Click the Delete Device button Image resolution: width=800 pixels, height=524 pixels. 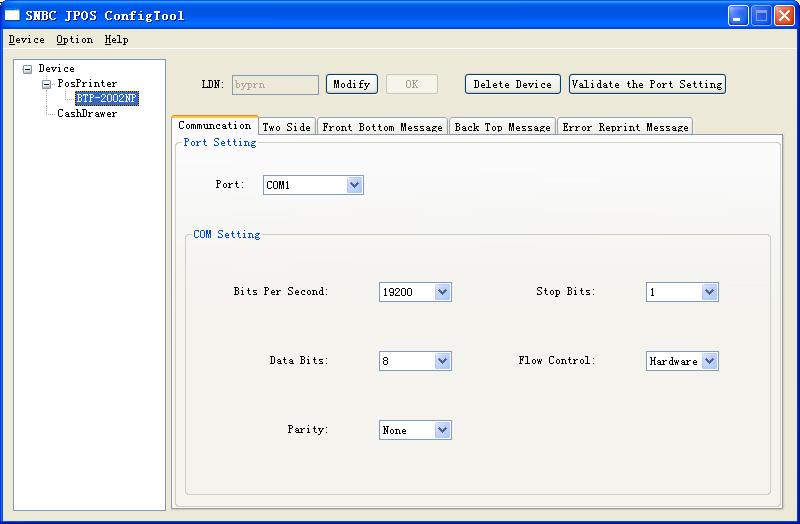(513, 84)
